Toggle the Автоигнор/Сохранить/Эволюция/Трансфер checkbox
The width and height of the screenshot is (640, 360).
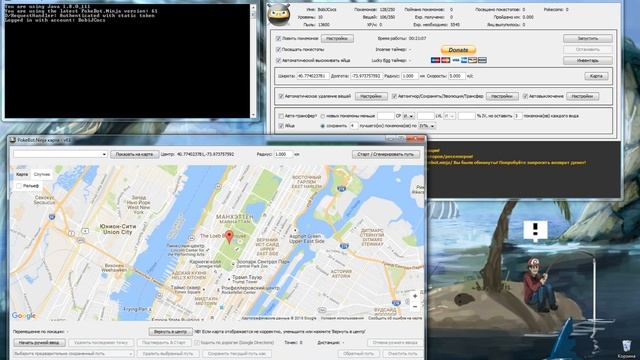tap(394, 96)
